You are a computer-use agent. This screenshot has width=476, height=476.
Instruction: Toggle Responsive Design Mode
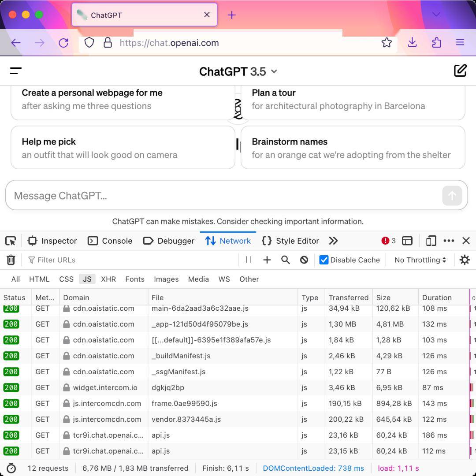(x=431, y=241)
